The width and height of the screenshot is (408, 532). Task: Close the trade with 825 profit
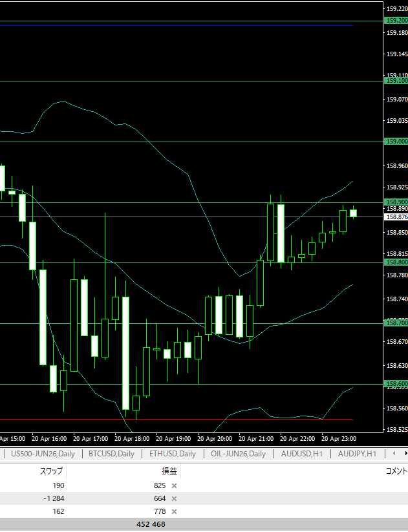(x=174, y=485)
